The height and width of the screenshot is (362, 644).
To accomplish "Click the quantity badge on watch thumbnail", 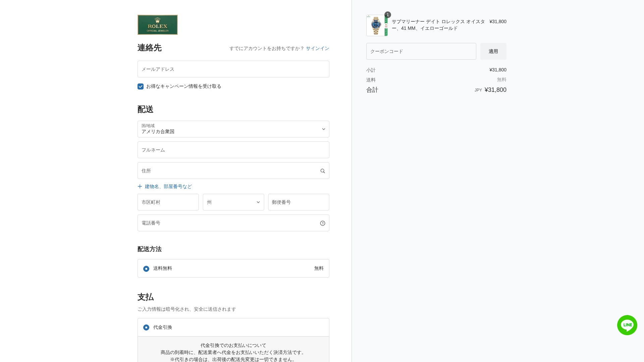I will tap(388, 15).
